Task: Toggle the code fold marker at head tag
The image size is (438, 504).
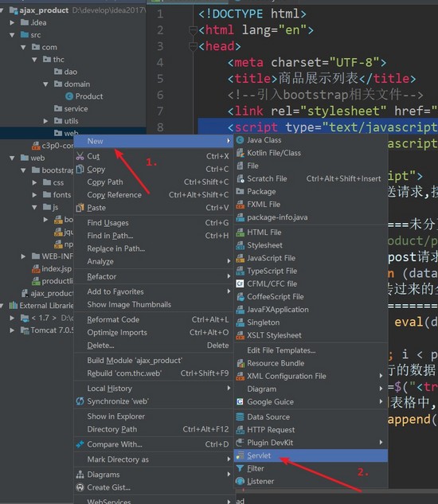Action: 193,46
